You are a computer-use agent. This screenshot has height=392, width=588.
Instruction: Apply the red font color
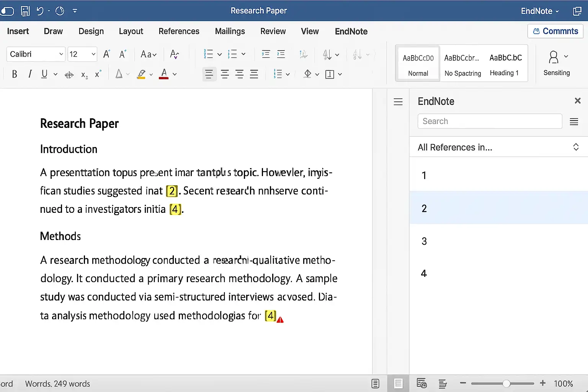[x=164, y=74]
